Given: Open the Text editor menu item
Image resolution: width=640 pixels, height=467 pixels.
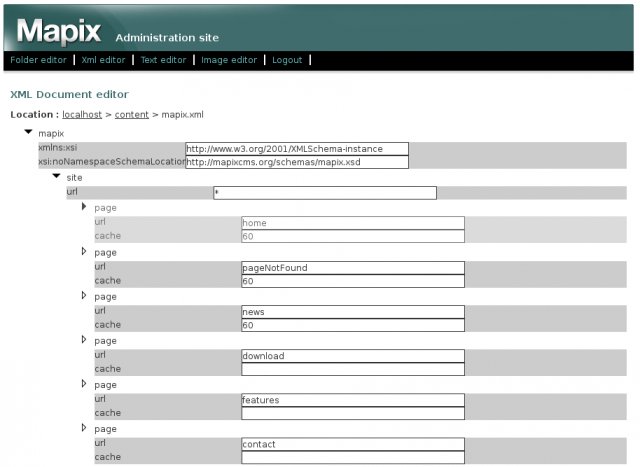Looking at the screenshot, I should point(163,60).
